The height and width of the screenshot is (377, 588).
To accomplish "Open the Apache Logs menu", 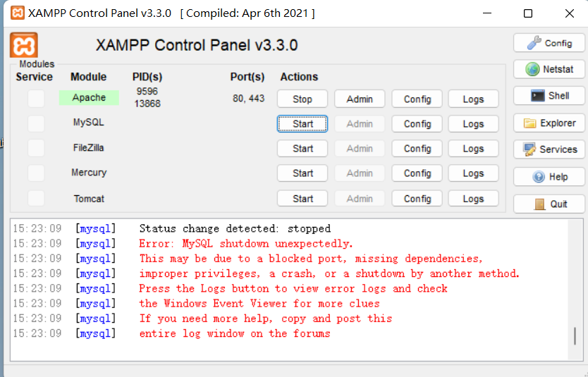I will [x=473, y=99].
